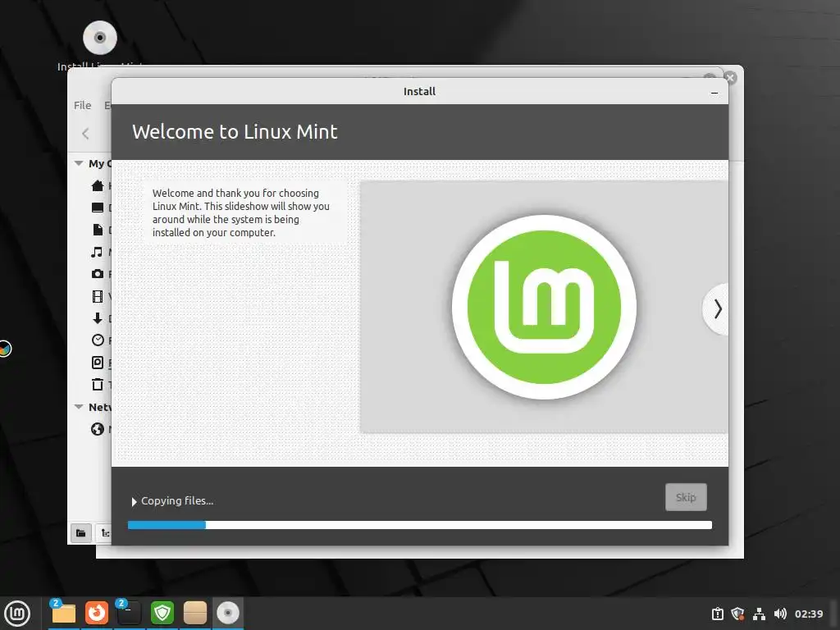Expand the Copying files details triangle

click(134, 501)
